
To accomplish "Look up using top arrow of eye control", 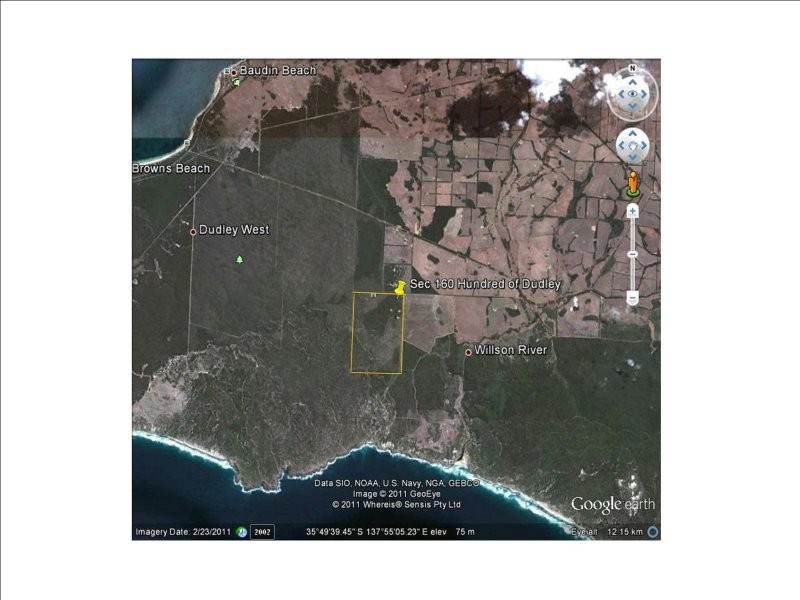I will (x=632, y=81).
